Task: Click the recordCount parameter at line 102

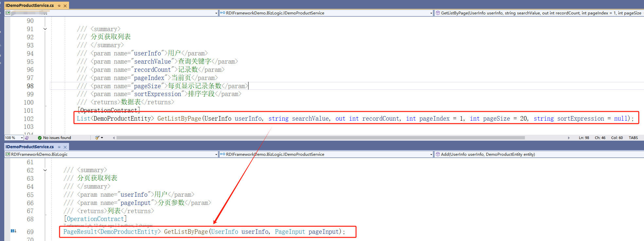Action: [x=381, y=119]
